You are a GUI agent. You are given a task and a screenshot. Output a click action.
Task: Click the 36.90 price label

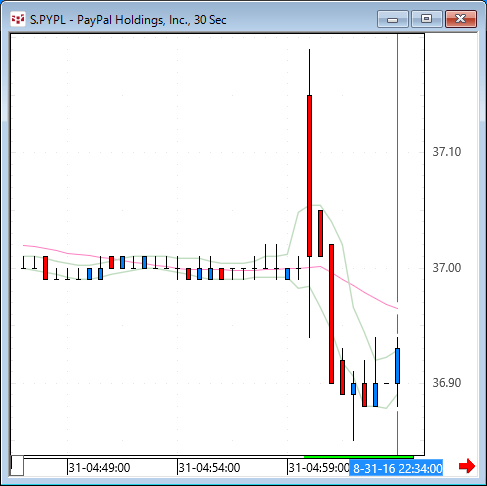click(447, 383)
